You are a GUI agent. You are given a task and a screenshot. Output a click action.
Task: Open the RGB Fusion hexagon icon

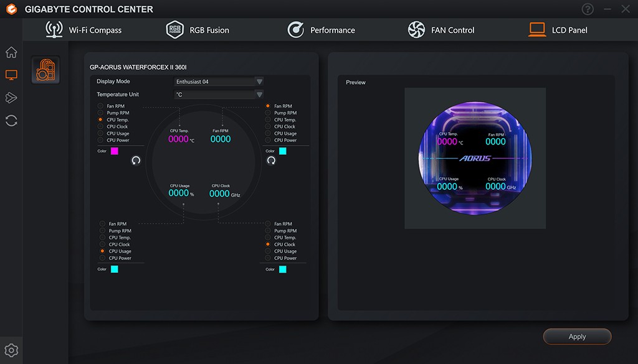point(174,30)
